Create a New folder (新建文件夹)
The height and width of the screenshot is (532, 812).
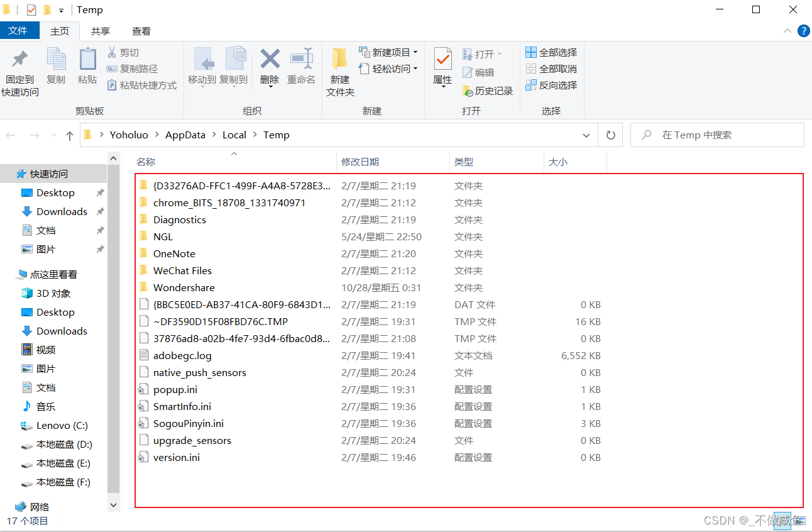coord(340,73)
